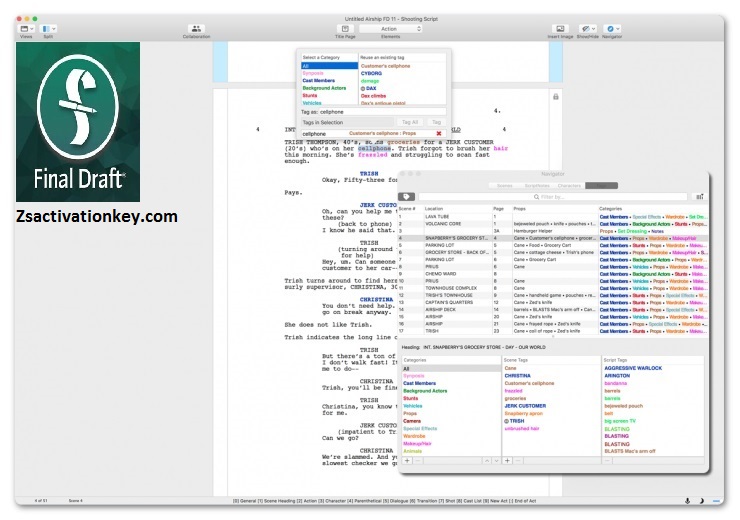The width and height of the screenshot is (740, 520).
Task: Select All in Select a Category list
Action: pyautogui.click(x=329, y=66)
